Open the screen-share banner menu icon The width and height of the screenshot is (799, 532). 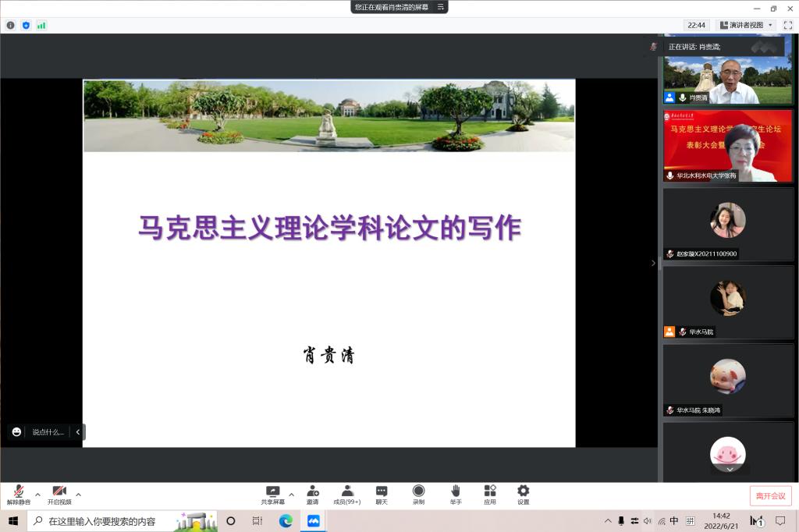tap(441, 7)
